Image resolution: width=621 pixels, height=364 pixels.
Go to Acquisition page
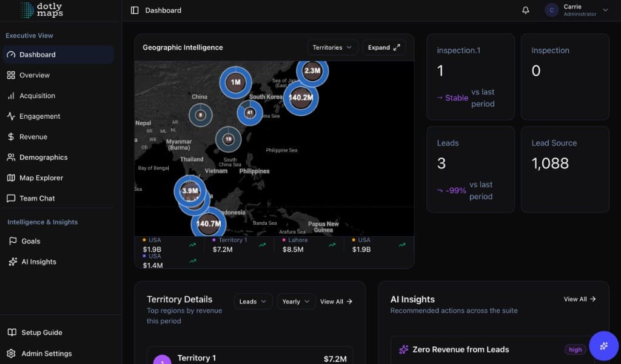click(58, 96)
